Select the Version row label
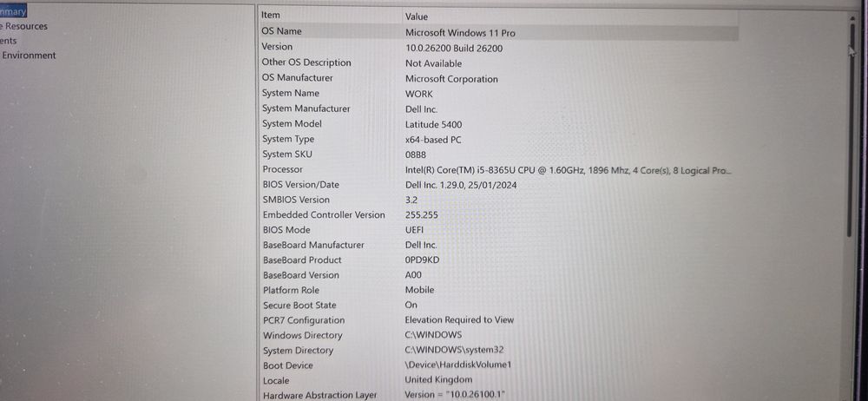The width and height of the screenshot is (868, 401). pos(277,47)
